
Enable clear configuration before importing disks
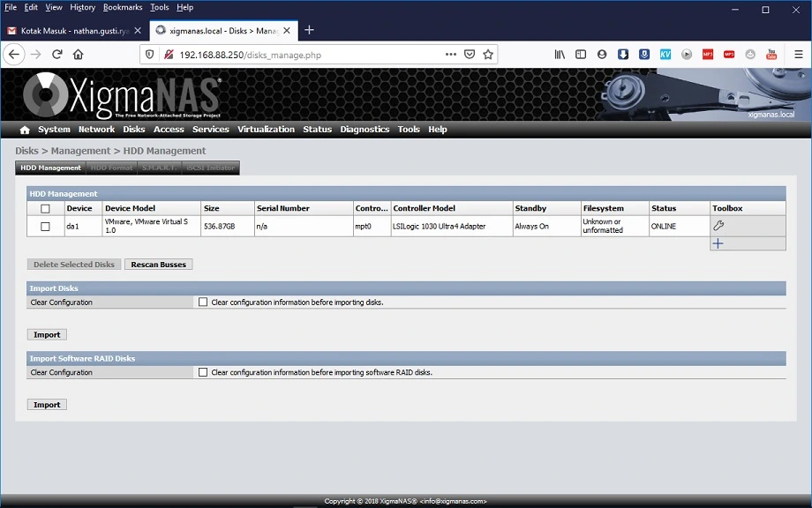(203, 303)
